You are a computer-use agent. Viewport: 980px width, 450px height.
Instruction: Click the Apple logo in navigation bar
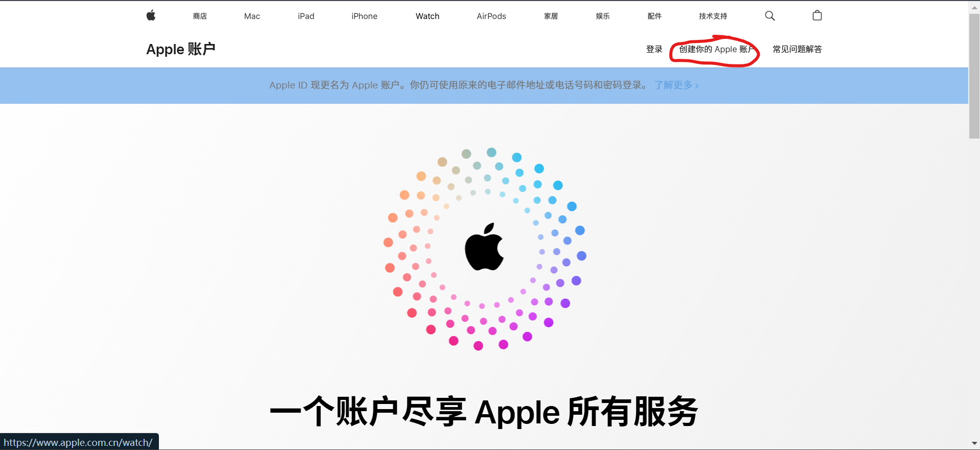tap(151, 15)
